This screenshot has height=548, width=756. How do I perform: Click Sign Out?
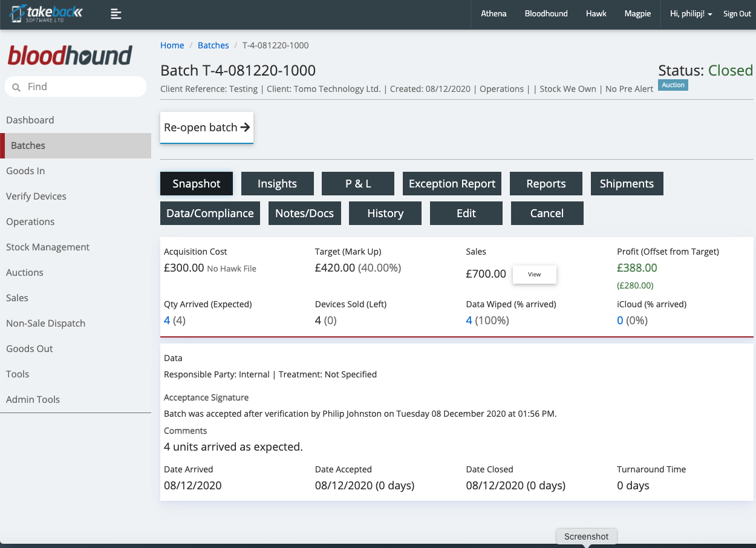tap(737, 14)
